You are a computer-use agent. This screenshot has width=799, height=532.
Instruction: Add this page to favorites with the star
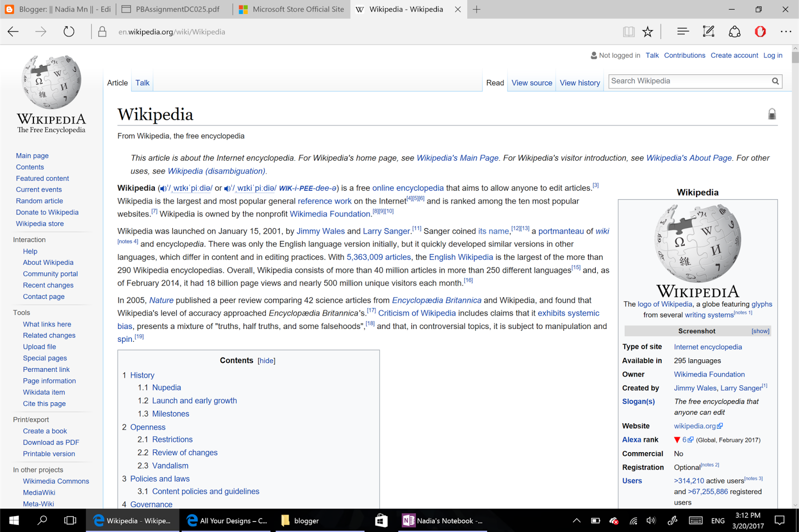tap(648, 31)
